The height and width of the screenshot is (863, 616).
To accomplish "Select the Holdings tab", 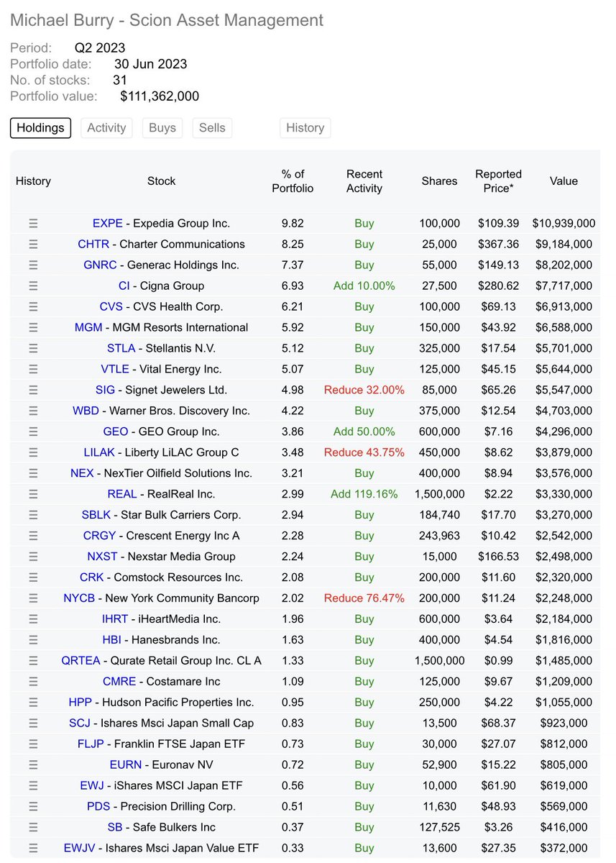I will [x=40, y=127].
